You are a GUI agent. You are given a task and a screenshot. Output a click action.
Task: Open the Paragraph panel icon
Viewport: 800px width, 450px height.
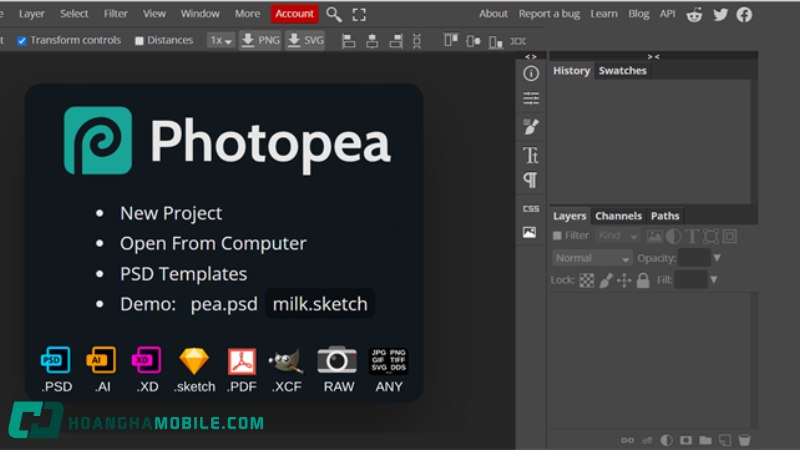[531, 181]
